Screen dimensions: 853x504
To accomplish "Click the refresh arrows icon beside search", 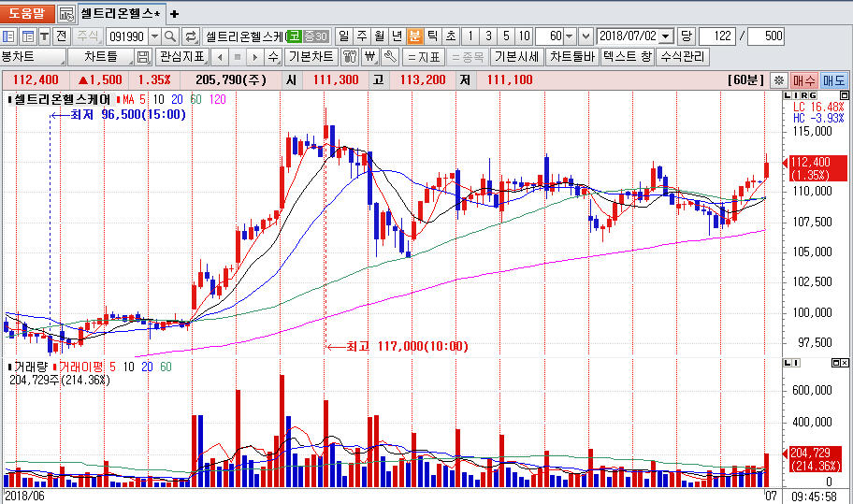I will tap(191, 36).
